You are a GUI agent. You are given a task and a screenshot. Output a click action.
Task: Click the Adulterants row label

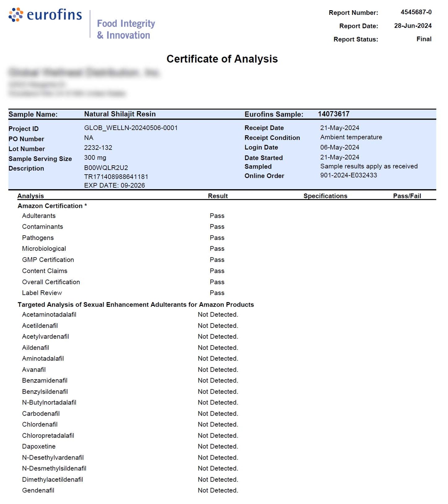click(x=39, y=216)
